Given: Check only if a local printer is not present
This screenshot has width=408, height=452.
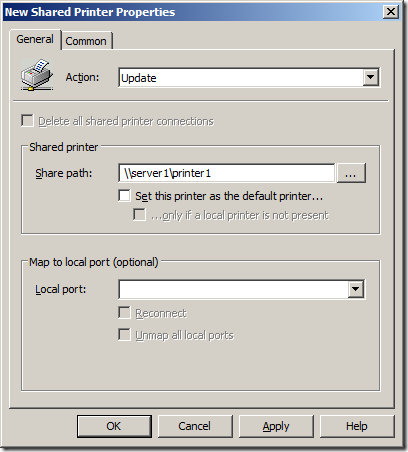Looking at the screenshot, I should coord(139,215).
